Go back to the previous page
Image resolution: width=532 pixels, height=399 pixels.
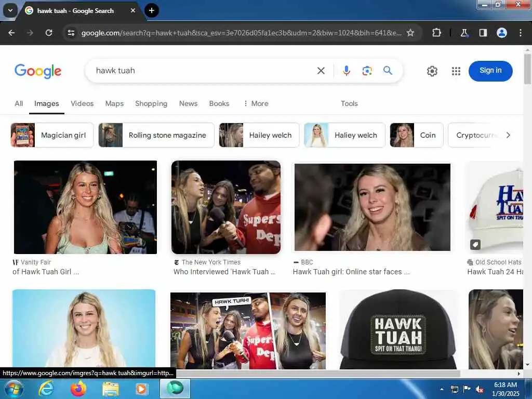(11, 33)
